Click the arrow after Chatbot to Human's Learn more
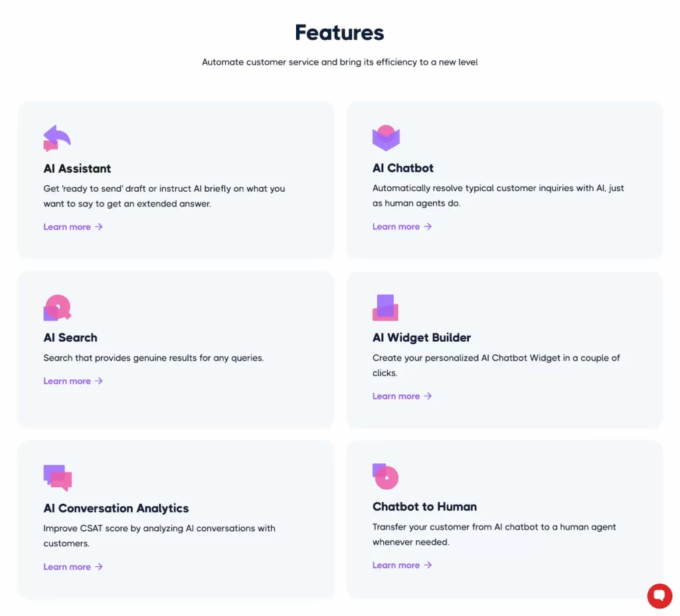Viewport: 680px width, 616px height. (429, 565)
